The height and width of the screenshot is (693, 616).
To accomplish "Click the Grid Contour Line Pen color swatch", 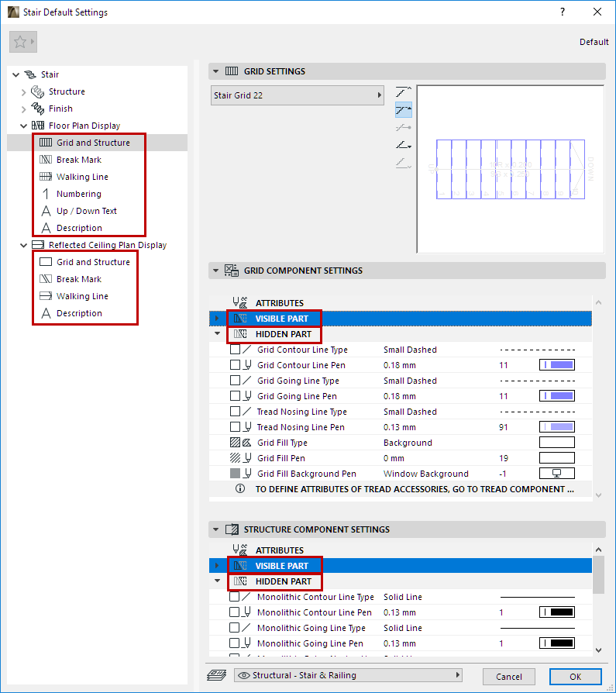I will pos(557,365).
